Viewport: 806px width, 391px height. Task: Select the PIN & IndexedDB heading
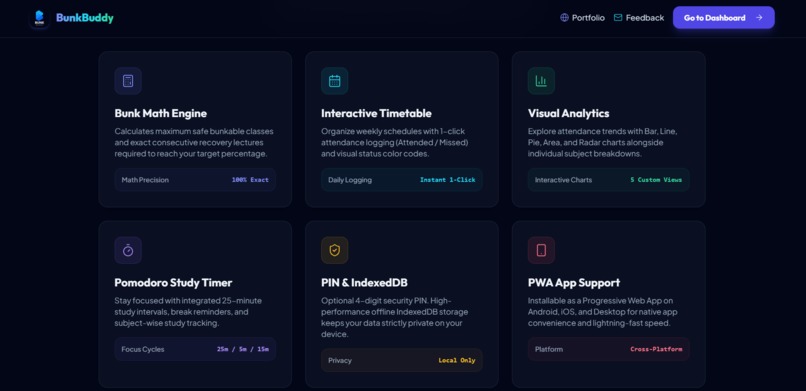click(364, 283)
